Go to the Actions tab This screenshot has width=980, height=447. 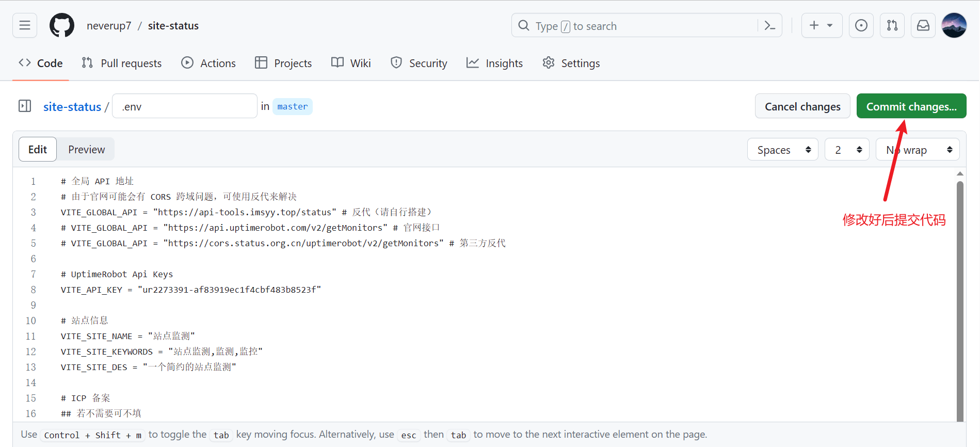pyautogui.click(x=208, y=63)
